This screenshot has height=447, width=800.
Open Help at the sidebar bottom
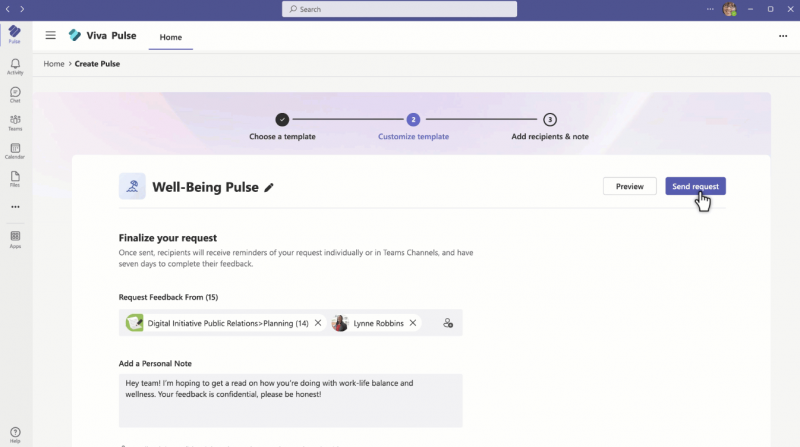(15, 434)
